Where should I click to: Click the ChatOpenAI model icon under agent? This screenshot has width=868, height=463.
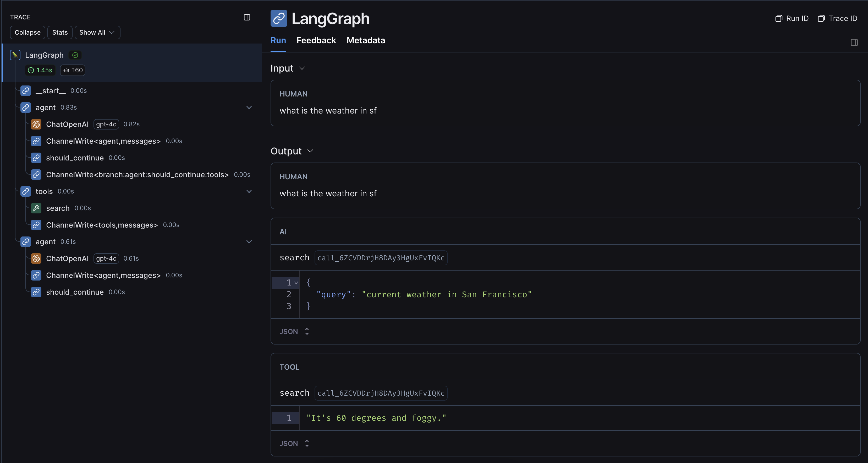pyautogui.click(x=36, y=124)
